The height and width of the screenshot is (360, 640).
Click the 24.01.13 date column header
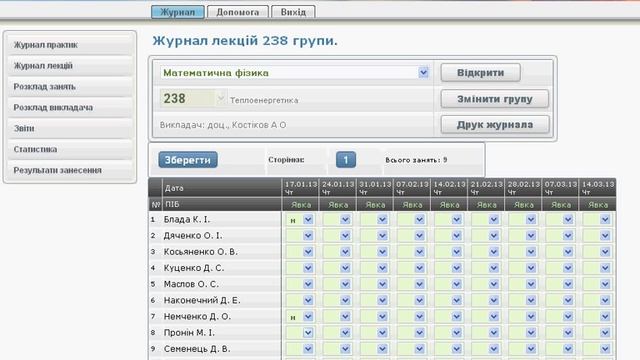pos(338,188)
